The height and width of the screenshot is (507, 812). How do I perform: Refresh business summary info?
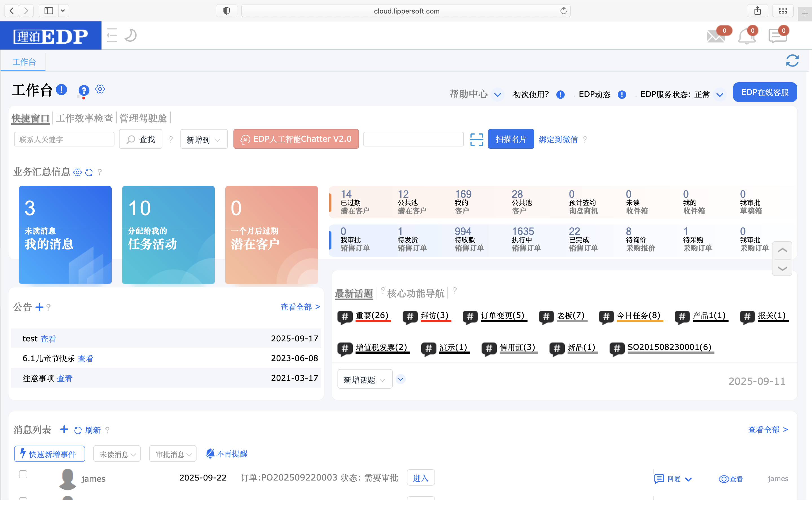(x=89, y=172)
